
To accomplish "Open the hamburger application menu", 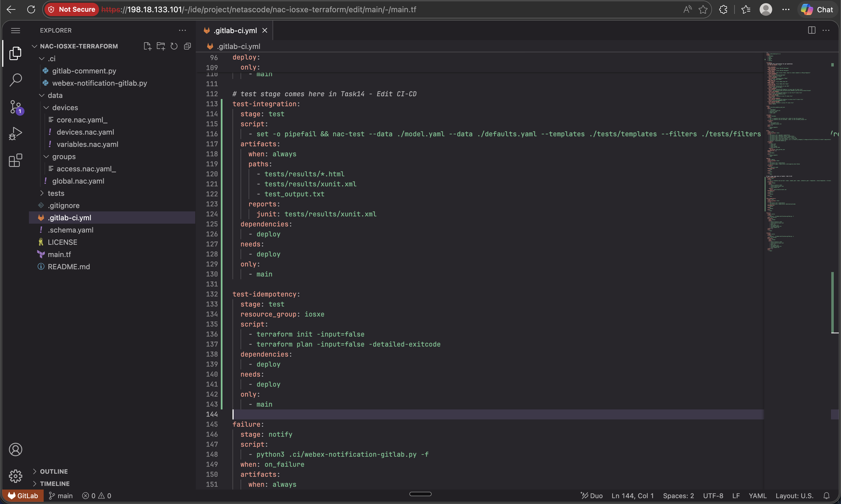I will coord(15,31).
